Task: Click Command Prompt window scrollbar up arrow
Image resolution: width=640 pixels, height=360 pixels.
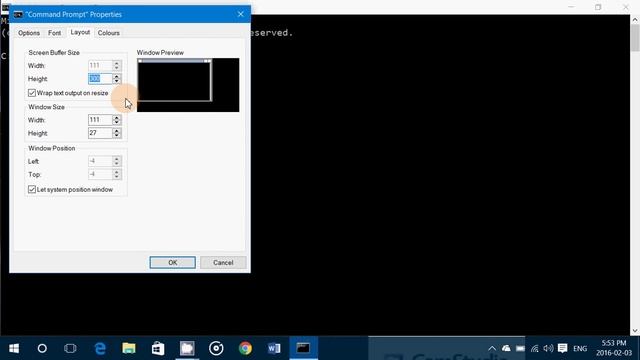Action: tap(635, 20)
